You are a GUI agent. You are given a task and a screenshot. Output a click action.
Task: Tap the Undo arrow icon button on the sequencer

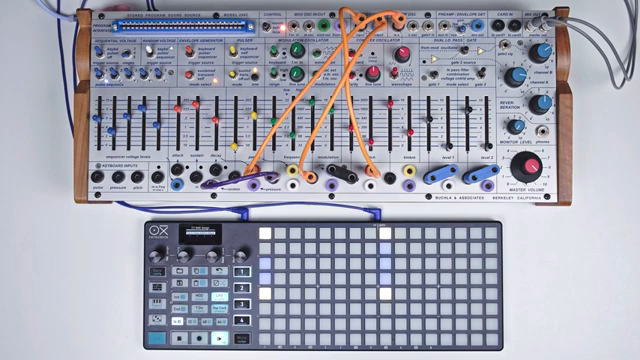click(x=220, y=271)
